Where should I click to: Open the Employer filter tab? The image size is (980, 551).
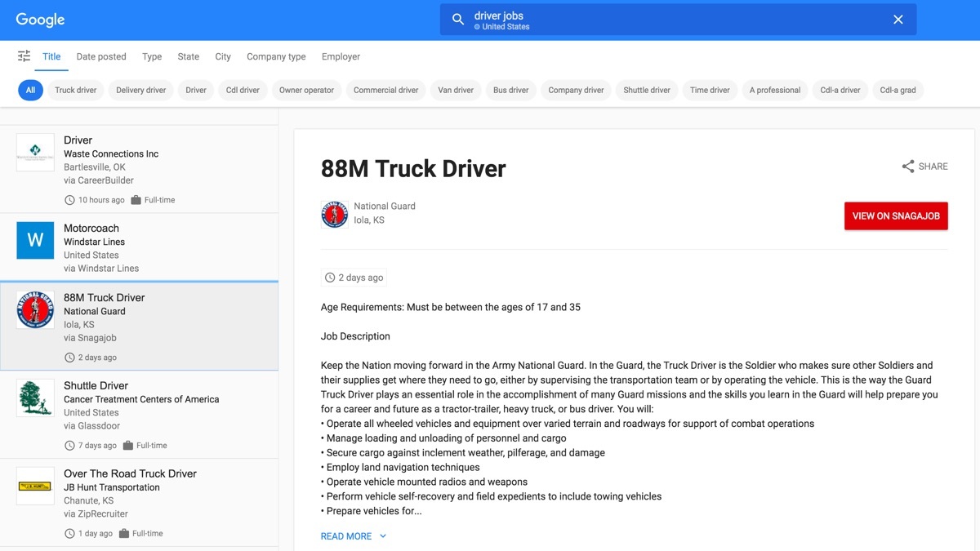pyautogui.click(x=341, y=56)
